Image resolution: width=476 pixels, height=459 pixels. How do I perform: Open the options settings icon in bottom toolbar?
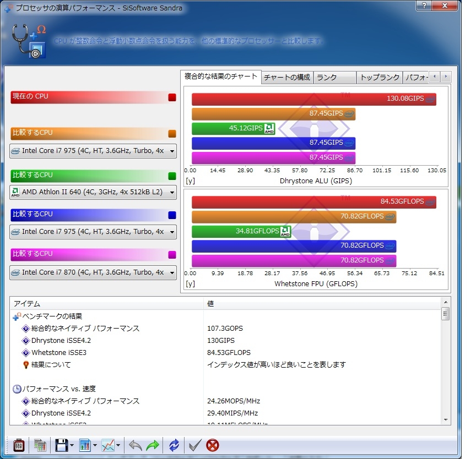(19, 445)
